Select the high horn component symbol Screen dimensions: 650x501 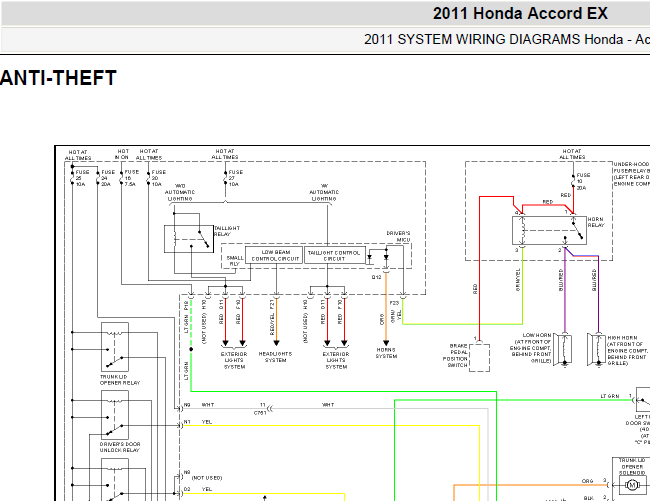(596, 349)
